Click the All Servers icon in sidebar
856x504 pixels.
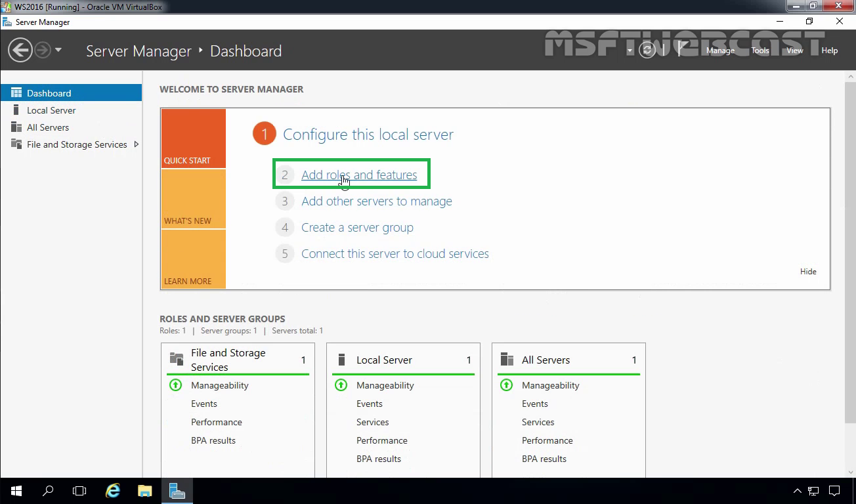pyautogui.click(x=16, y=127)
